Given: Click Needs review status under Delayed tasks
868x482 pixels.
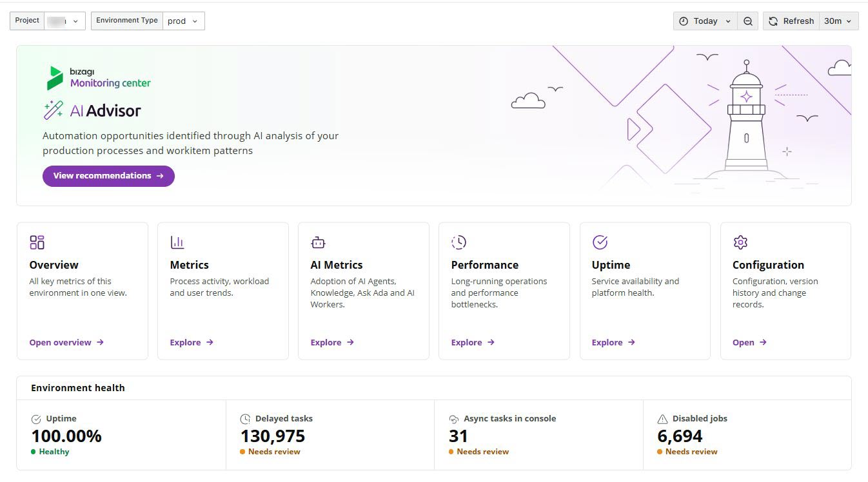Looking at the screenshot, I should pyautogui.click(x=270, y=452).
